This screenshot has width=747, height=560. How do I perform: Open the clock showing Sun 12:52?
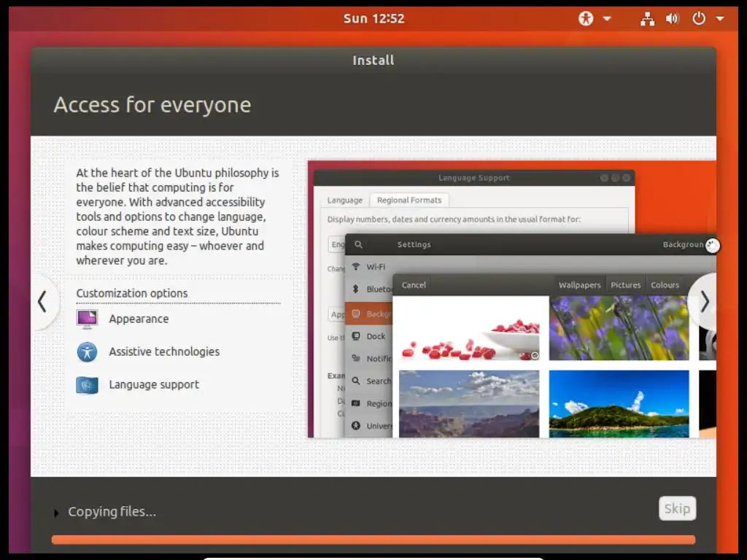point(374,18)
